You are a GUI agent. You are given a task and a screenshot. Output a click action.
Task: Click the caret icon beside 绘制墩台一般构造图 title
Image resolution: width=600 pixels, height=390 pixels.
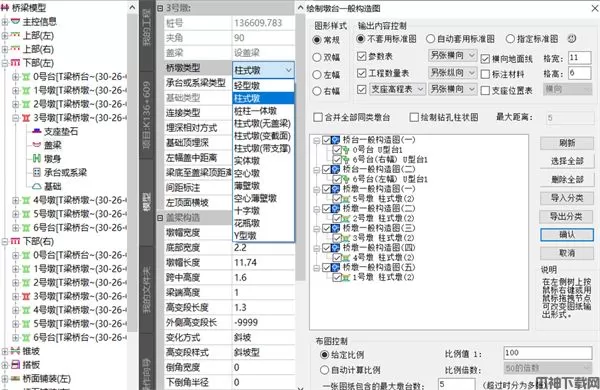pos(301,8)
